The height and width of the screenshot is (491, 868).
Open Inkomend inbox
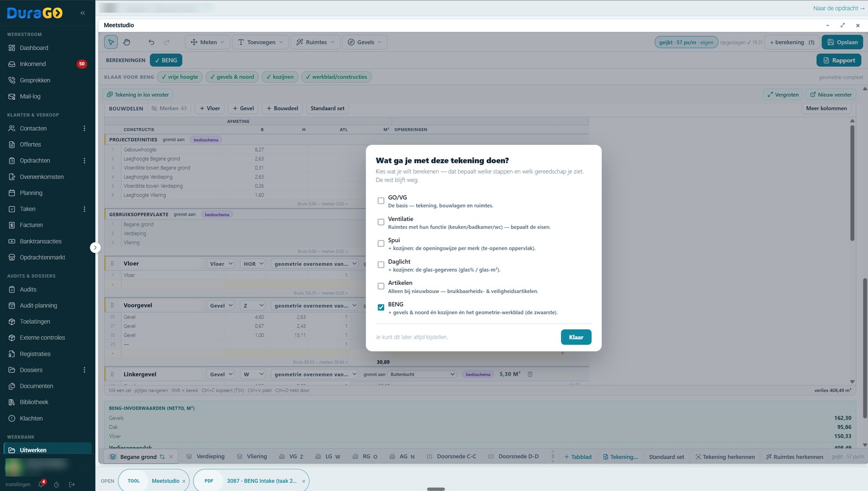[33, 64]
